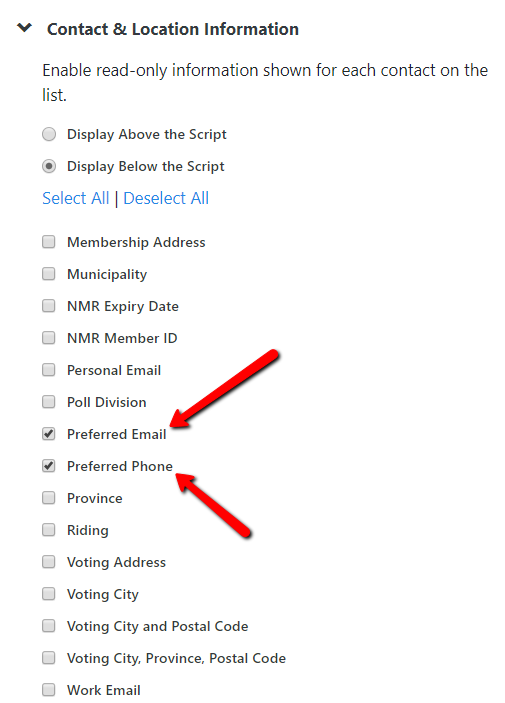Tick the Voting Address checkbox

tap(48, 562)
